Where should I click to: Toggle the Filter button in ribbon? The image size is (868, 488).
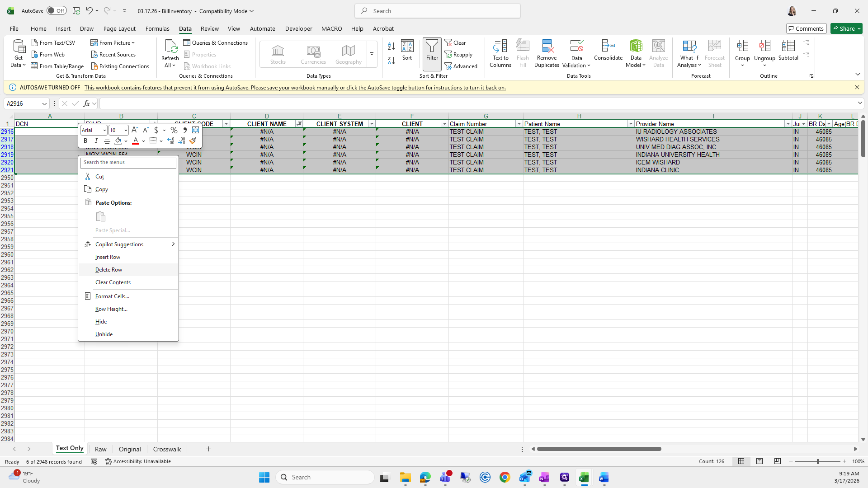coord(432,51)
